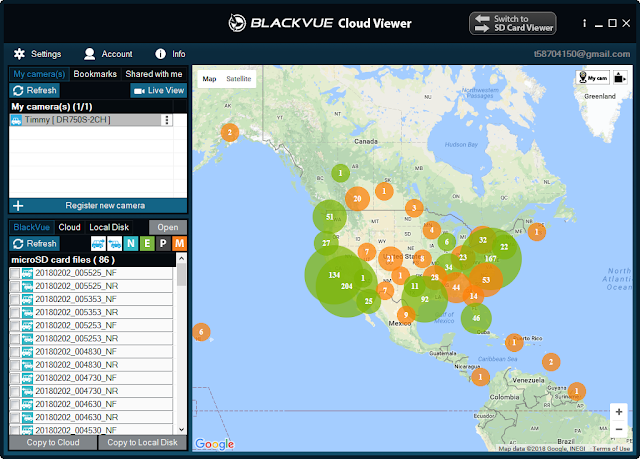
Task: Open the Terms of Use link
Action: click(611, 448)
